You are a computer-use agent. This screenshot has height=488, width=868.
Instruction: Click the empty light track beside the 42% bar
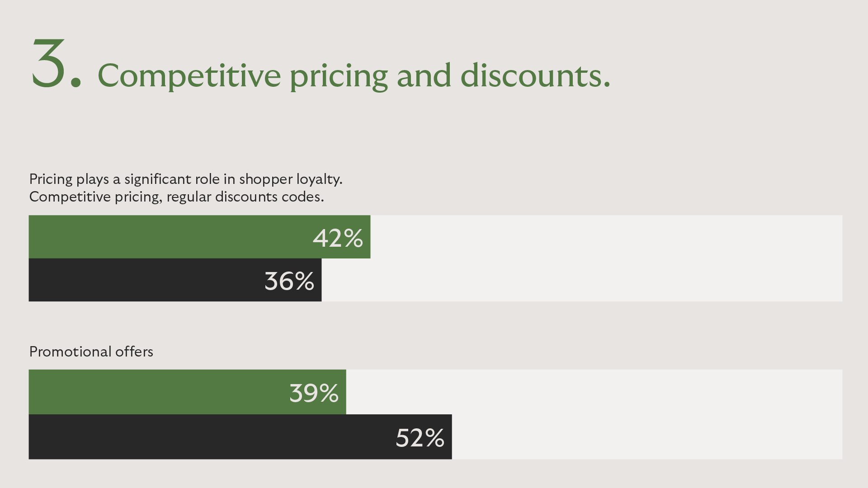tap(606, 237)
